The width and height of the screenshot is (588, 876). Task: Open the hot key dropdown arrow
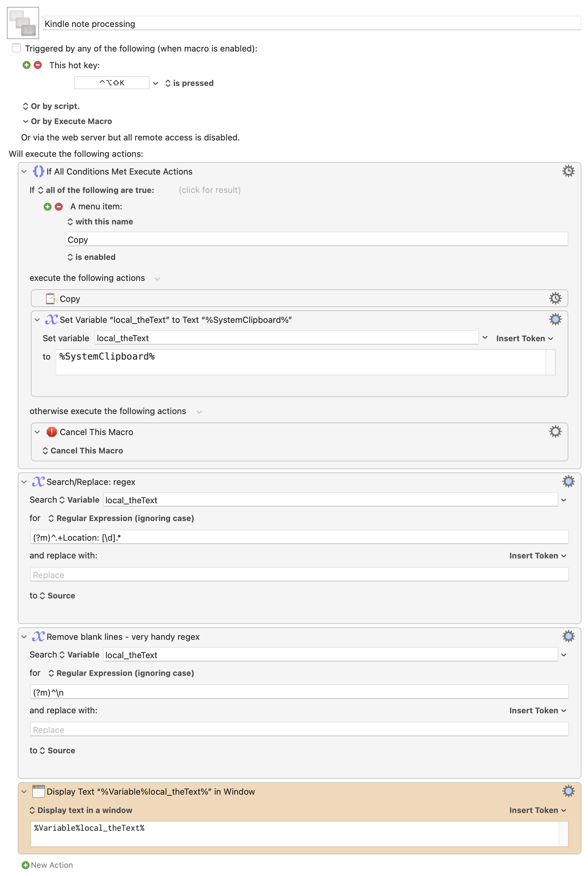click(x=156, y=83)
